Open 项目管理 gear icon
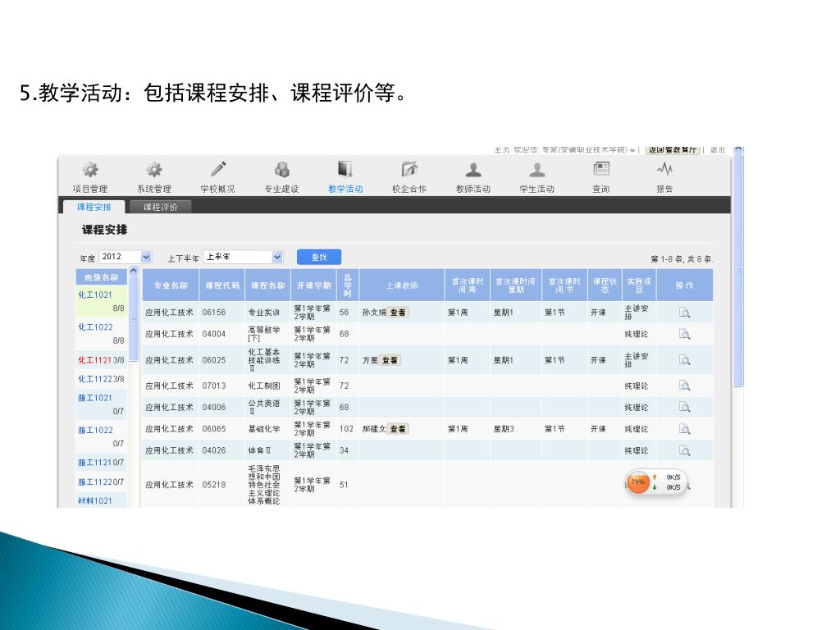Viewport: 840px width, 630px height. coord(90,170)
